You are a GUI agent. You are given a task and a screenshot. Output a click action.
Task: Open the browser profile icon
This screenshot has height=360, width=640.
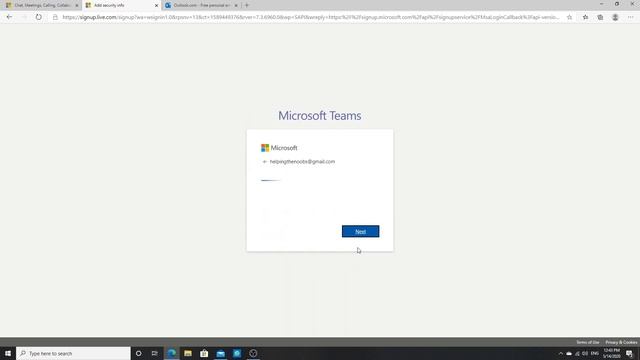615,17
